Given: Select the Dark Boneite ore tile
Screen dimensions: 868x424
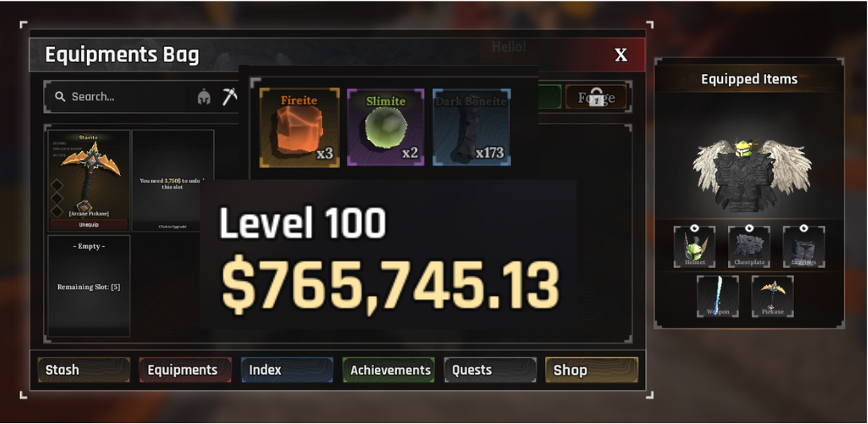Looking at the screenshot, I should click(x=472, y=127).
